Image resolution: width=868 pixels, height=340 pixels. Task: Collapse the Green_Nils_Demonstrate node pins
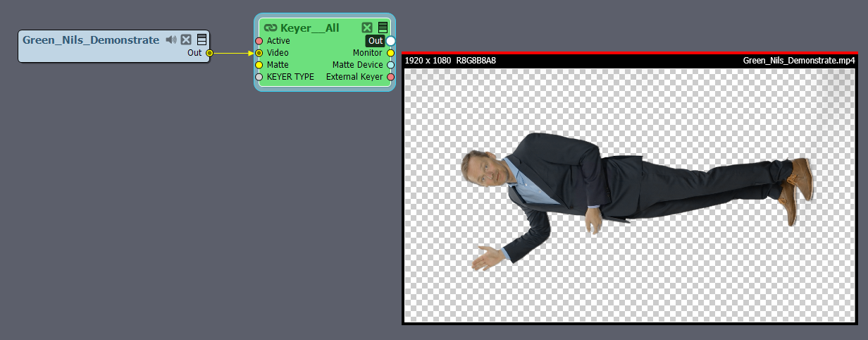click(x=201, y=40)
